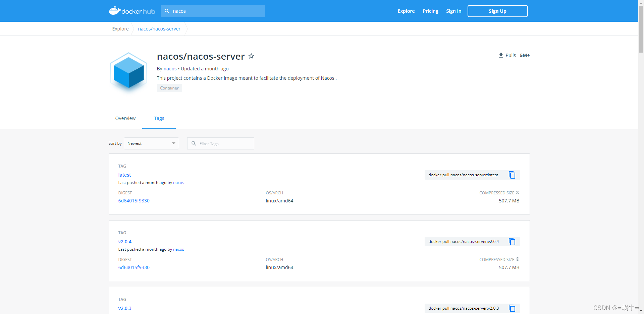Click 507.7 MB size in v2.0.4 card
Viewport: 644px width, 314px height.
pos(509,267)
